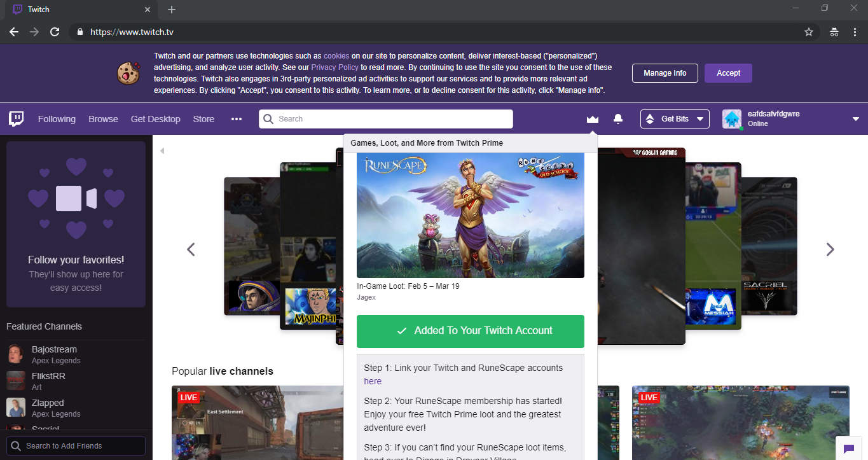Open the Browse page
Image resolution: width=868 pixels, height=460 pixels.
pos(103,119)
